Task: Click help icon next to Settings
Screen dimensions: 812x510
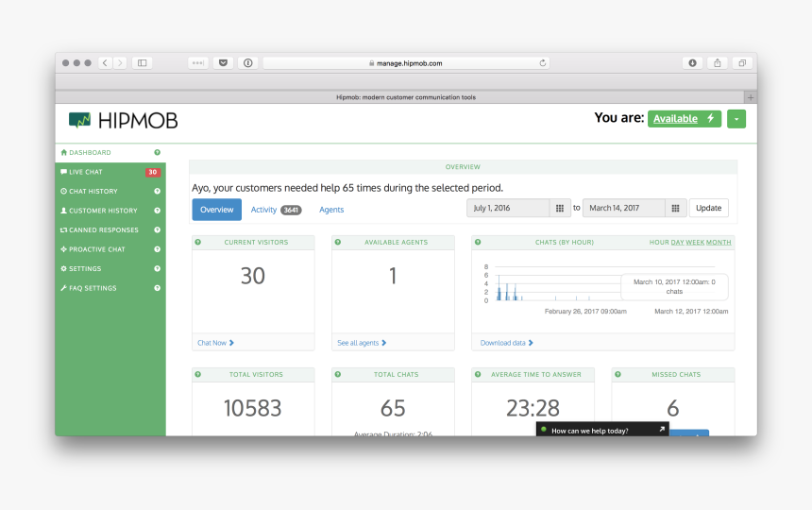Action: click(x=157, y=269)
